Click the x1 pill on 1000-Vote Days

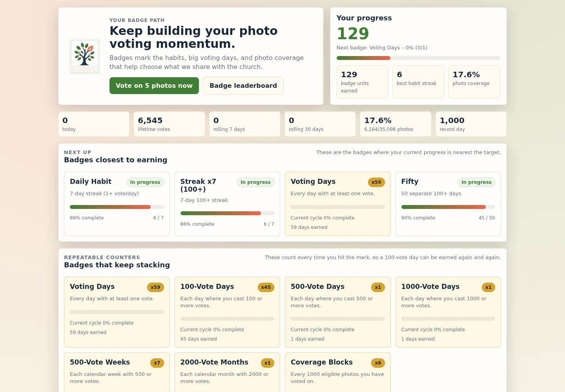(x=488, y=287)
